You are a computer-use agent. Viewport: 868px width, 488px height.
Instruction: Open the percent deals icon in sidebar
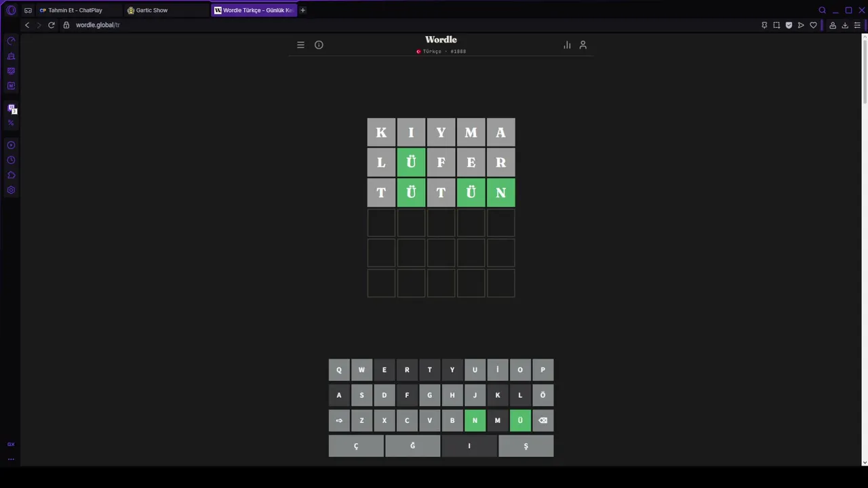tap(11, 123)
